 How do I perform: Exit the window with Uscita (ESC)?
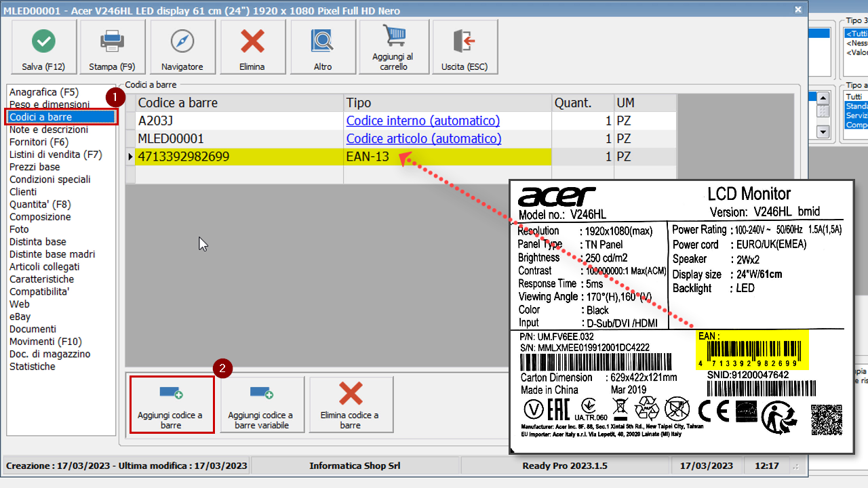click(x=465, y=47)
